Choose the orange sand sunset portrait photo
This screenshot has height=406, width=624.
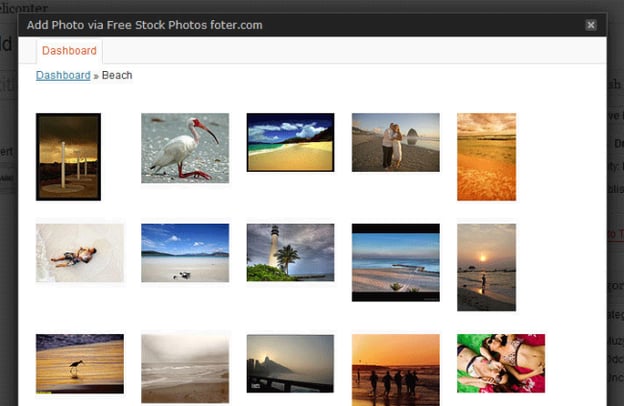[486, 157]
